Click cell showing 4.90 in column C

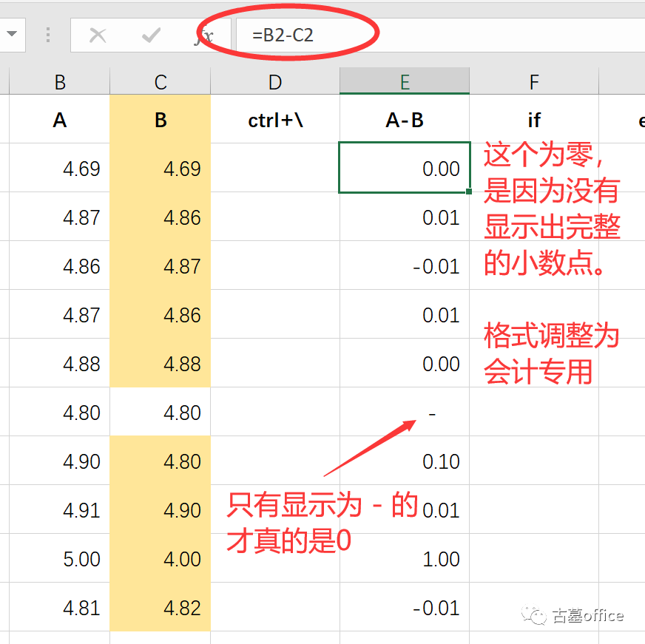(161, 509)
